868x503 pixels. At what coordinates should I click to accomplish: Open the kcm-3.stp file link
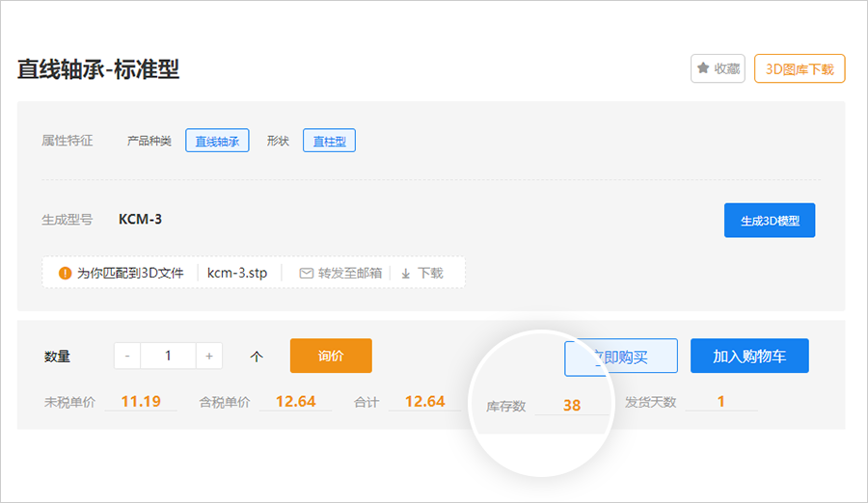pyautogui.click(x=237, y=273)
